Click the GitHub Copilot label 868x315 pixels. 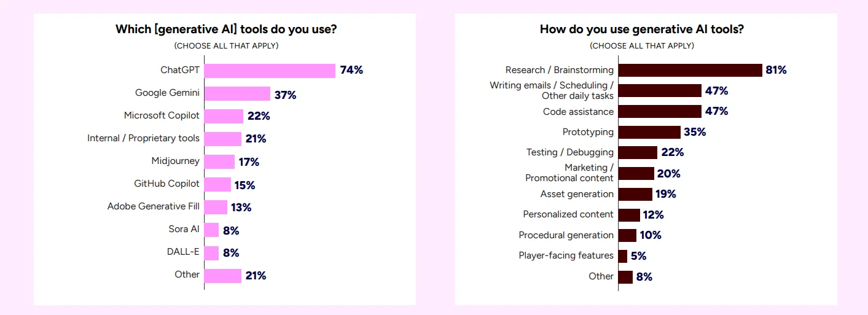(166, 184)
